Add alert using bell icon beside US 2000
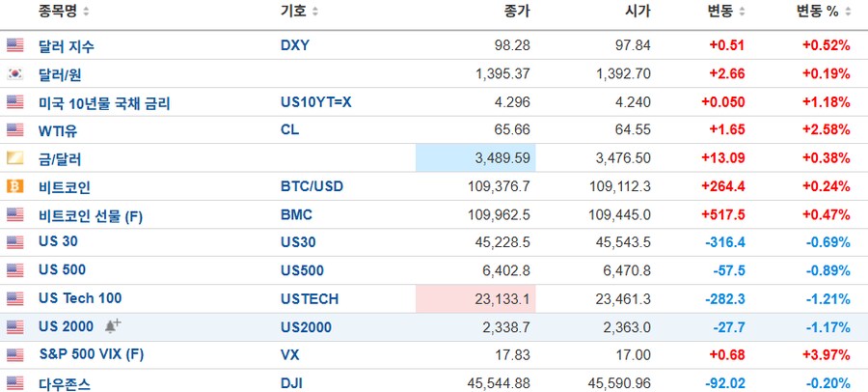This screenshot has height=392, width=868. [113, 326]
